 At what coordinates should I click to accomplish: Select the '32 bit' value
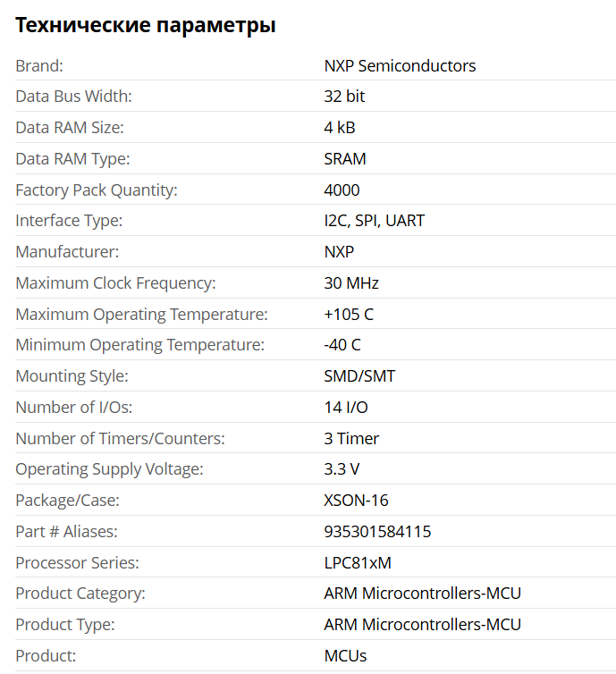(x=344, y=97)
